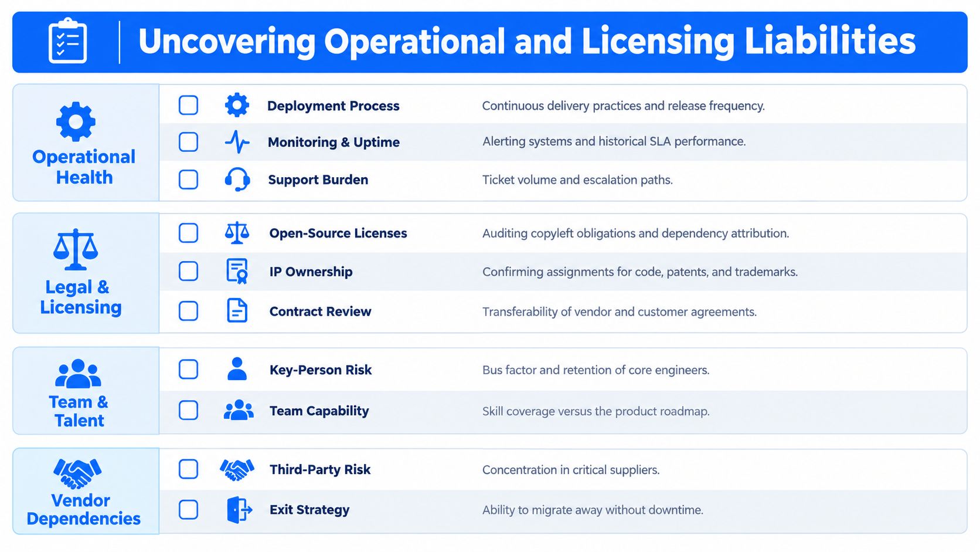The image size is (980, 552).
Task: Click the pulse icon beside Monitoring & Uptime
Action: click(x=237, y=142)
